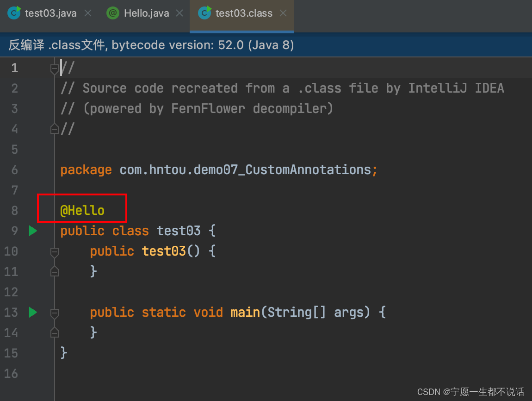
Task: Click the gutter icon beside line 10 constructor
Action: (54, 251)
